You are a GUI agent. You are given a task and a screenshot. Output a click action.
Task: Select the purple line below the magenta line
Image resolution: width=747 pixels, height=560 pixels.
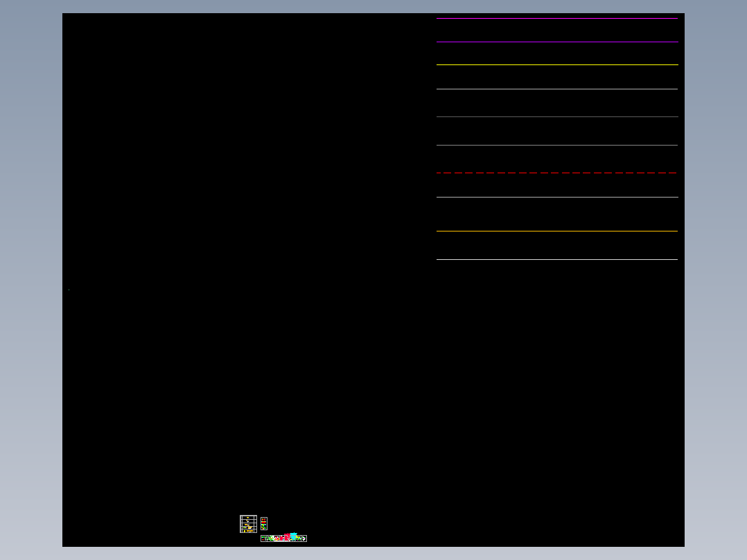557,42
